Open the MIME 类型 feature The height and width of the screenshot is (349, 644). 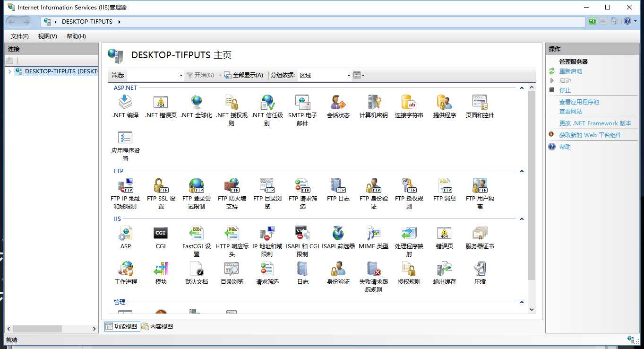click(373, 234)
